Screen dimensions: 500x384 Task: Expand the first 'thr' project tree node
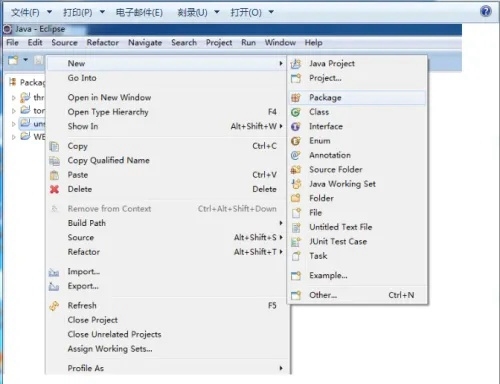14,98
